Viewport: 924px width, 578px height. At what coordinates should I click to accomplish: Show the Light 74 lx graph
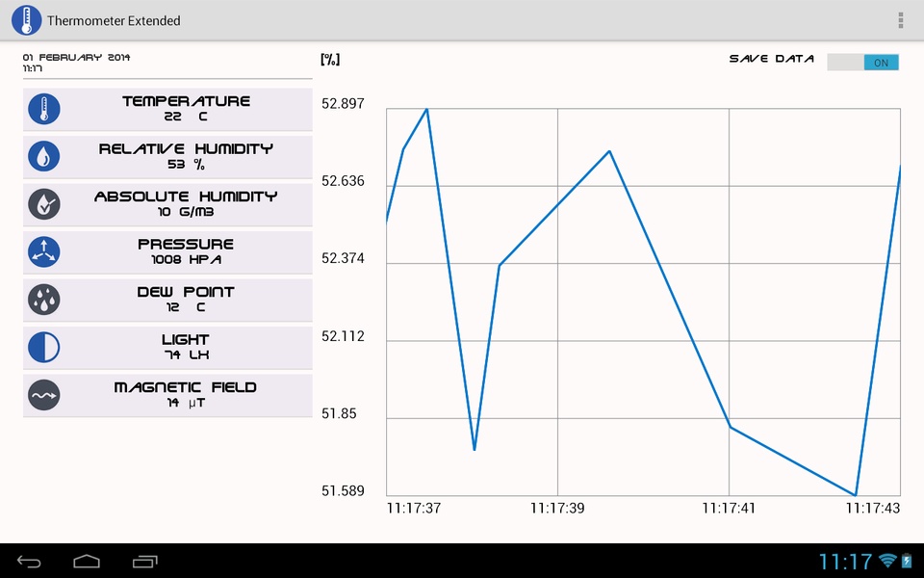pos(167,348)
